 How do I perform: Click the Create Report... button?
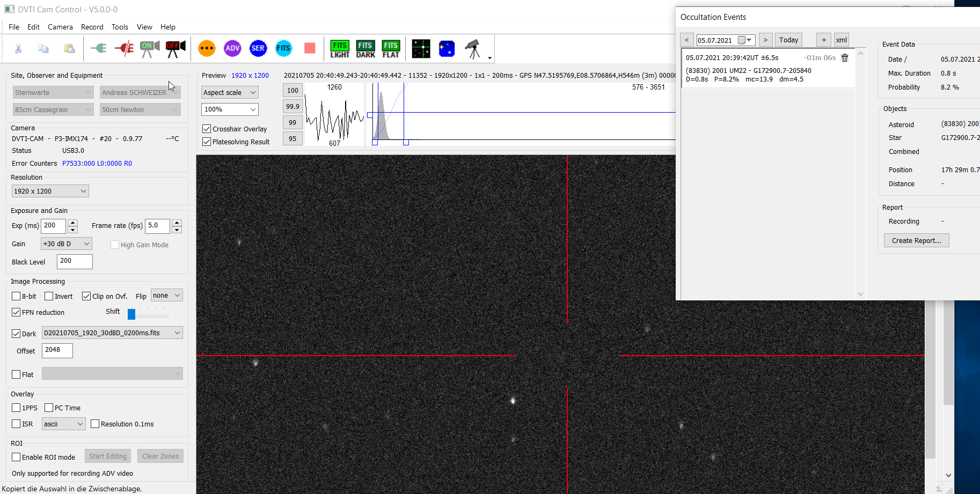[916, 240]
